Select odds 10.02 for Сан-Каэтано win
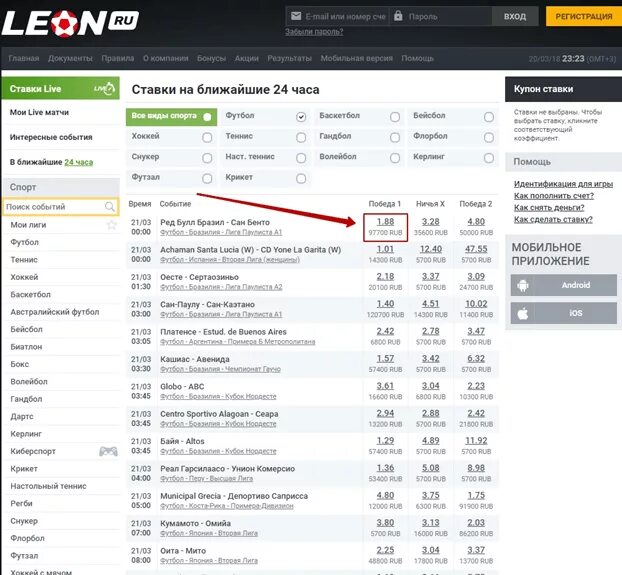The image size is (622, 575). coord(476,304)
